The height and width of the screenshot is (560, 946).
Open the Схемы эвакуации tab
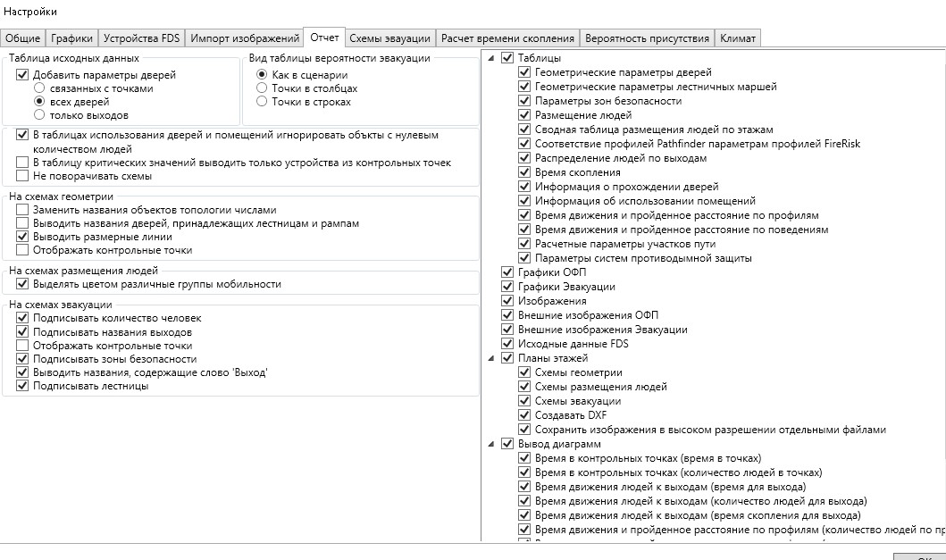click(390, 38)
